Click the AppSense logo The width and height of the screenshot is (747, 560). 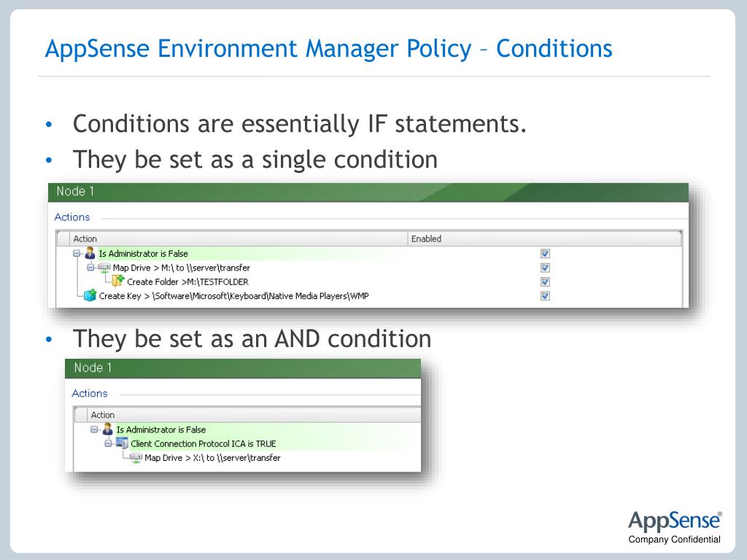point(675,521)
